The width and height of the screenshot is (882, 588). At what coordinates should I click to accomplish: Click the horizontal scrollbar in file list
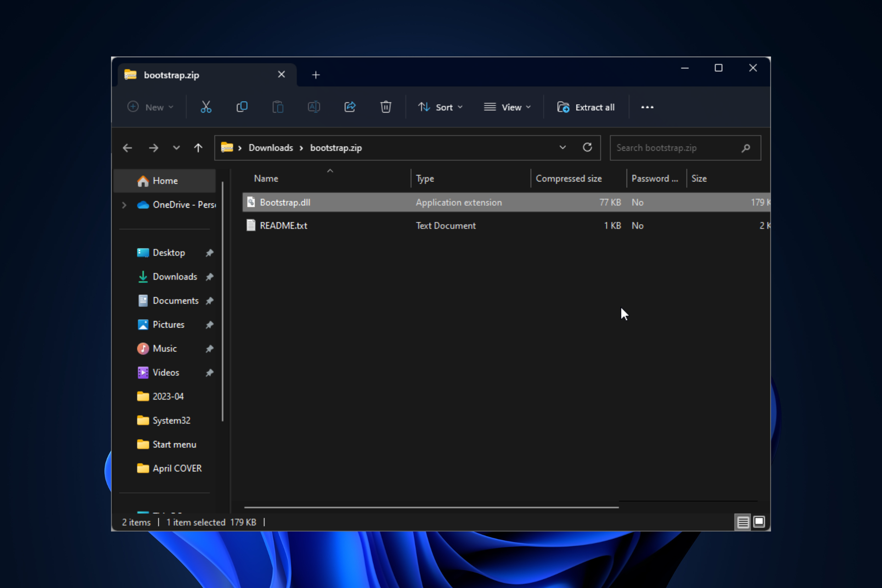[431, 507]
